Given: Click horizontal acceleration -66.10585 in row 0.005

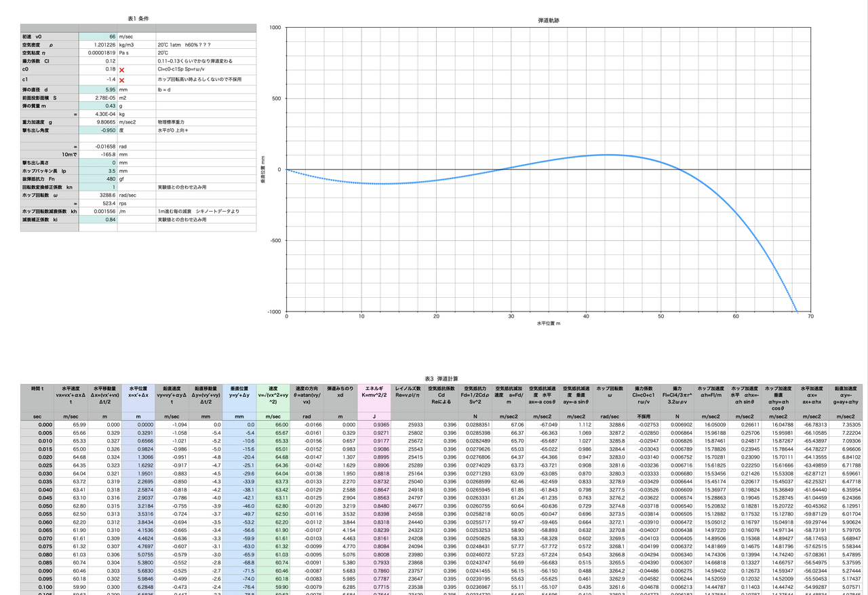Looking at the screenshot, I should pos(814,432).
